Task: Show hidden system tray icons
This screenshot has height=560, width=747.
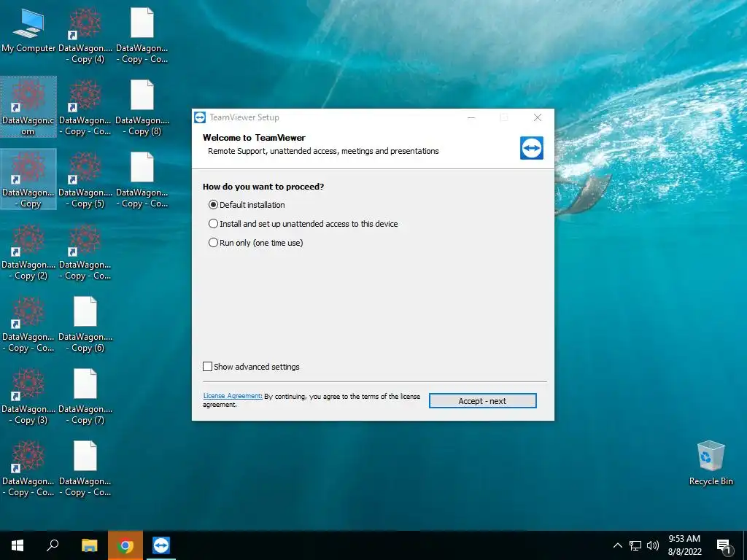Action: (617, 545)
